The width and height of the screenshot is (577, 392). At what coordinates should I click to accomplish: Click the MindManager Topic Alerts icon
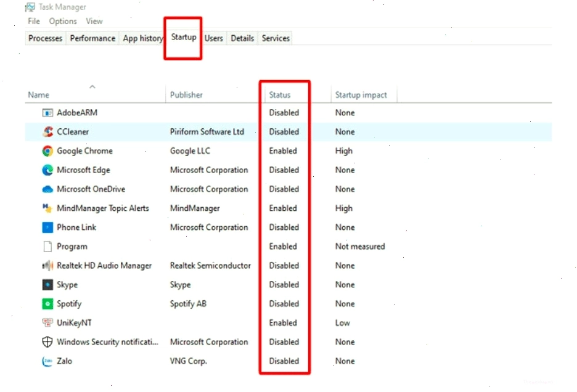point(47,208)
